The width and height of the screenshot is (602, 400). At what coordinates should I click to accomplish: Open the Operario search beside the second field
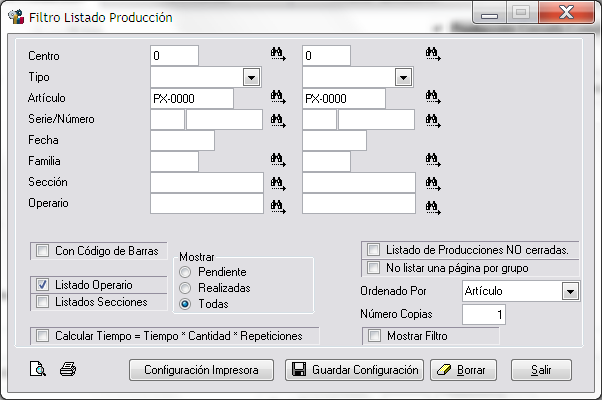point(433,207)
